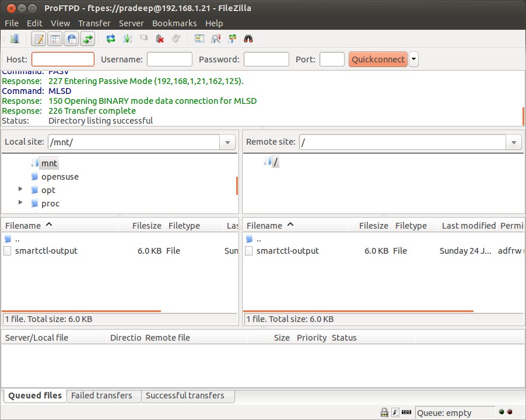Open the parent directory in local file list
The width and height of the screenshot is (526, 420).
[x=17, y=240]
